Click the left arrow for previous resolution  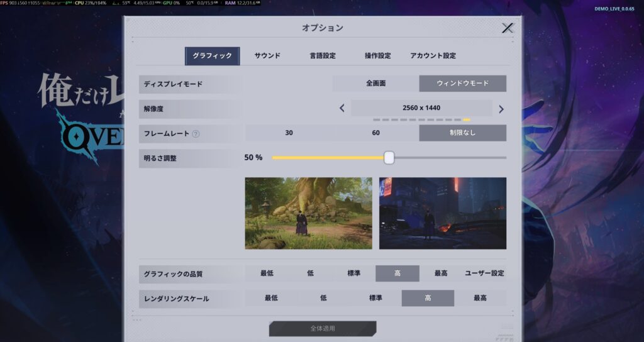342,108
